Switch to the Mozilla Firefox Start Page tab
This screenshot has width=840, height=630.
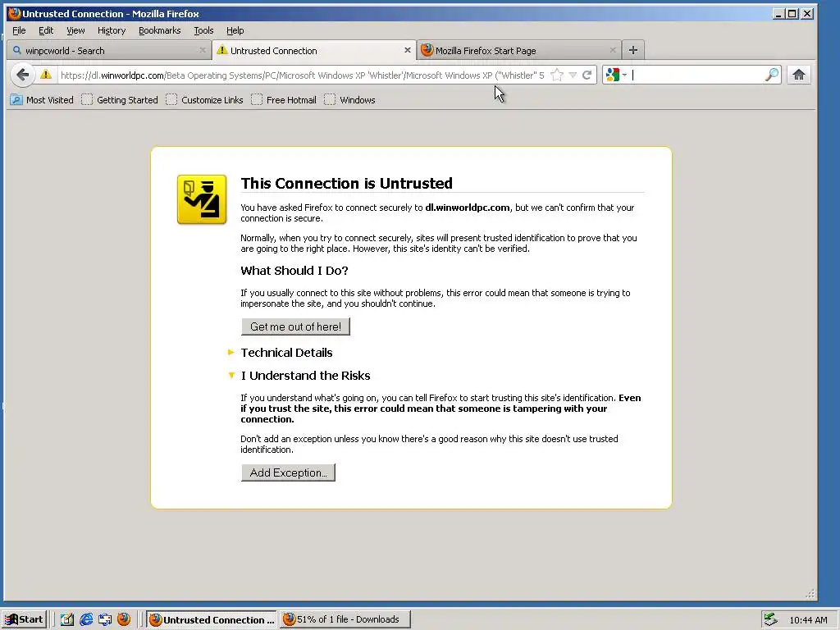pos(519,50)
